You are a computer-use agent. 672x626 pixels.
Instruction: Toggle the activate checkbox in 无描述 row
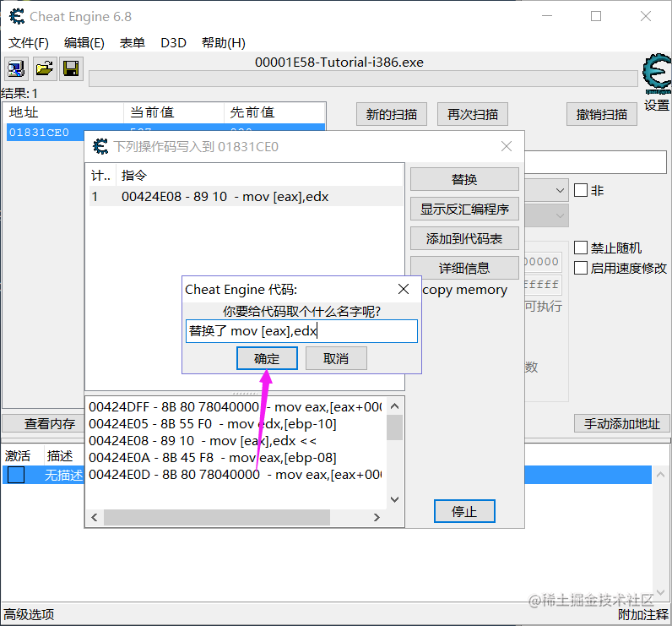[16, 475]
